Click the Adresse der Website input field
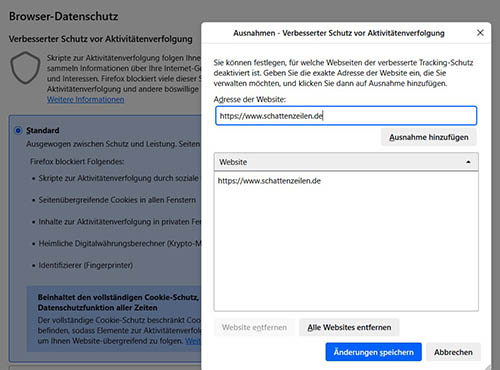The image size is (500, 370). tap(346, 116)
